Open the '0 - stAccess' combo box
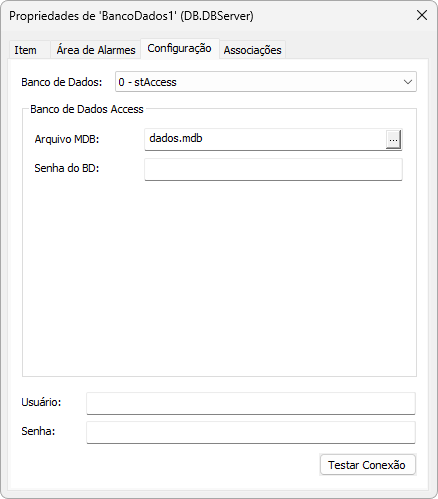This screenshot has height=499, width=438. pyautogui.click(x=266, y=82)
